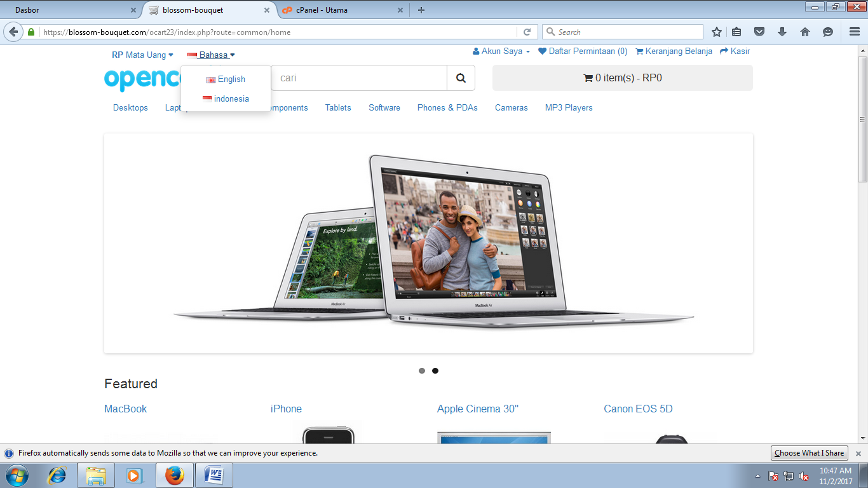
Task: Switch to the cPanel - Utama tab
Action: (x=342, y=10)
